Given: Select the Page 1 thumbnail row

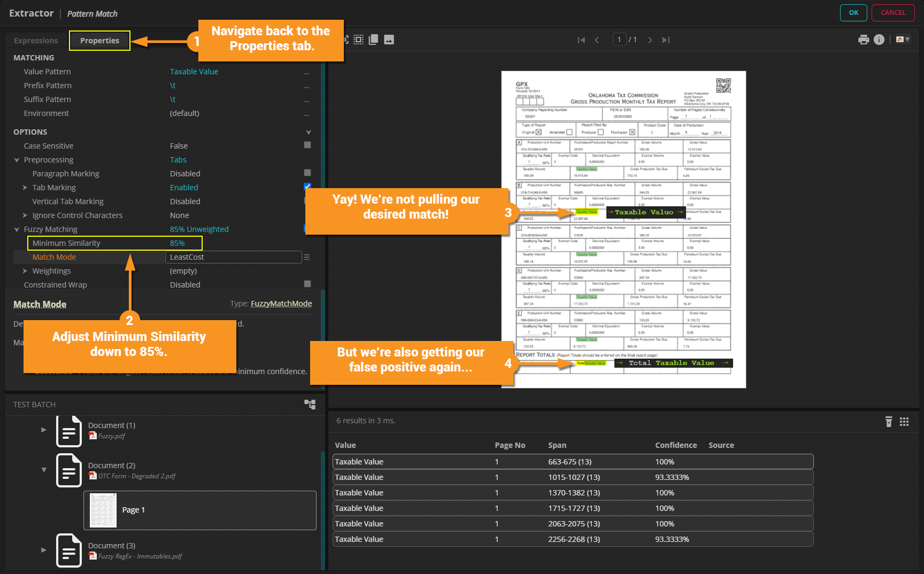Looking at the screenshot, I should coord(200,510).
